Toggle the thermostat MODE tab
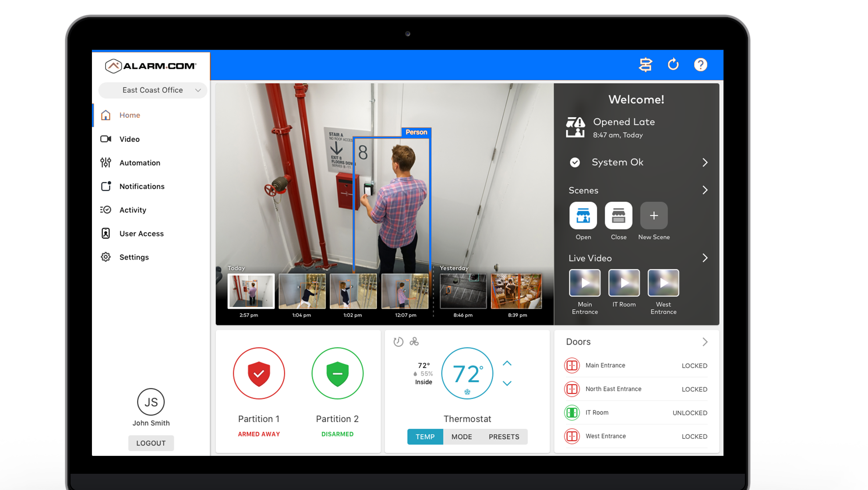The height and width of the screenshot is (490, 868). click(462, 436)
